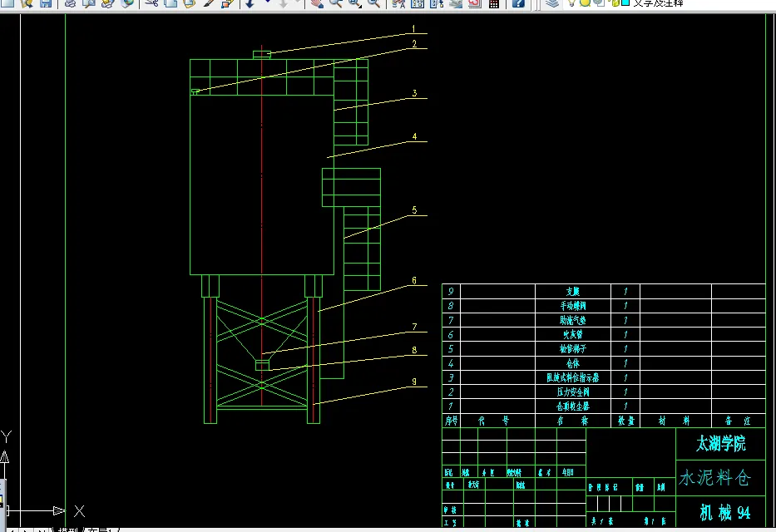Select the part name 阻旋式料位指示器 in row 3
Viewport: 776px width, 532px height.
tap(572, 377)
